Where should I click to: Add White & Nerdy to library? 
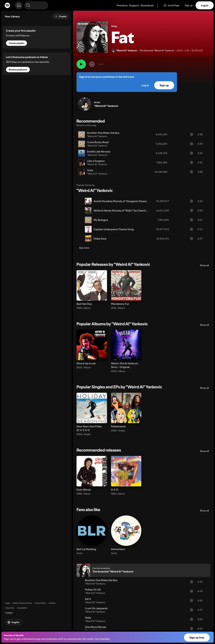(x=191, y=210)
